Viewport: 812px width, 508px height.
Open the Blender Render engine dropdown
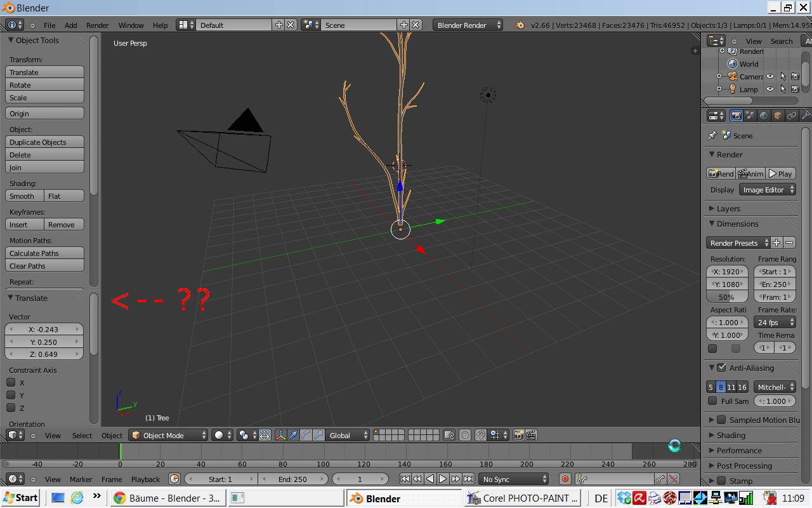click(468, 25)
